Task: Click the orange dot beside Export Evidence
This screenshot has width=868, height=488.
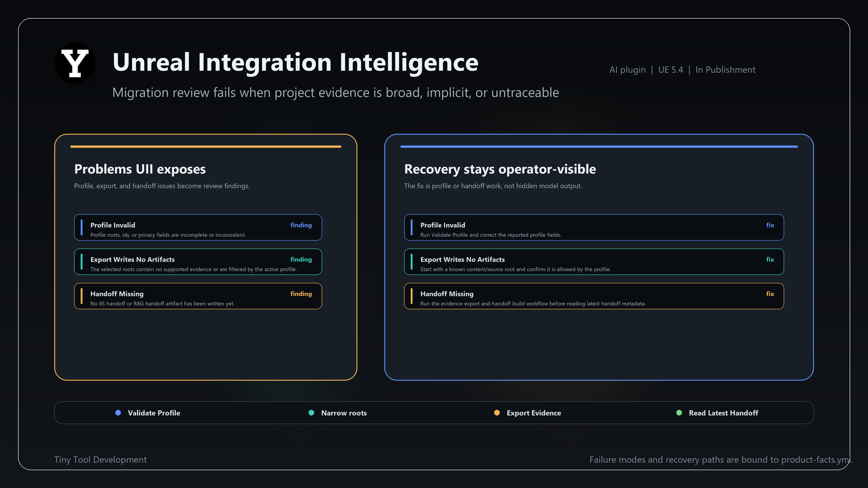Action: click(x=497, y=413)
